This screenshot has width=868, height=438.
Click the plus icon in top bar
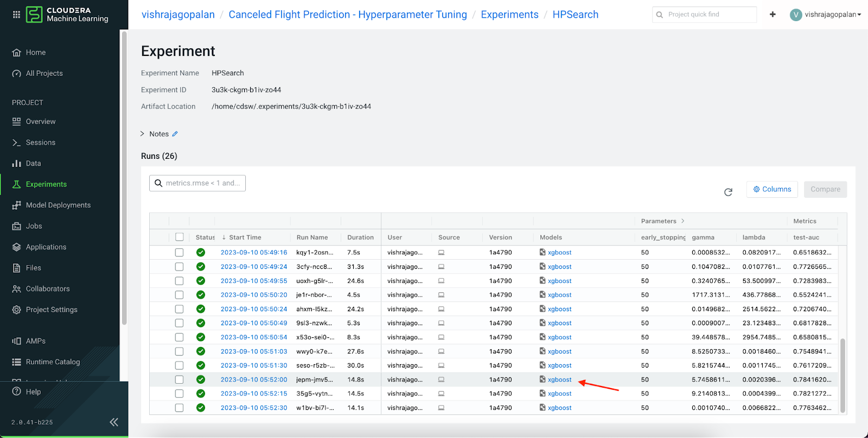[773, 15]
